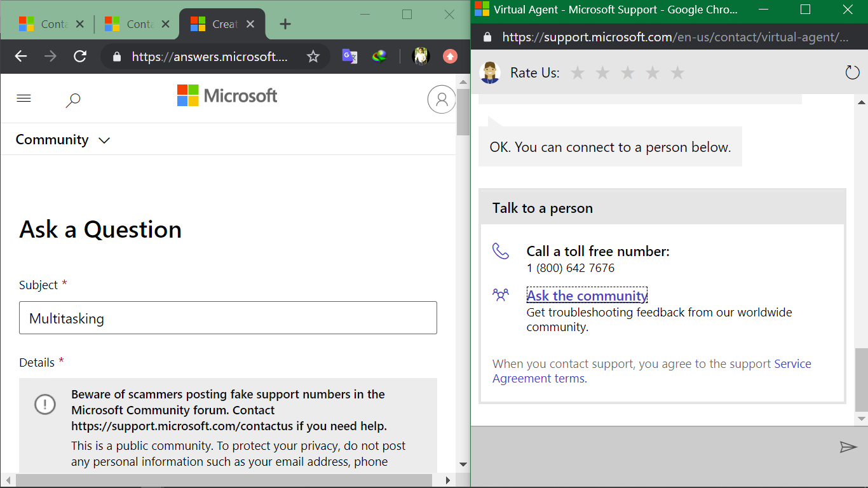Image resolution: width=868 pixels, height=488 pixels.
Task: Click the Microsoft logo in header
Action: pos(227,96)
